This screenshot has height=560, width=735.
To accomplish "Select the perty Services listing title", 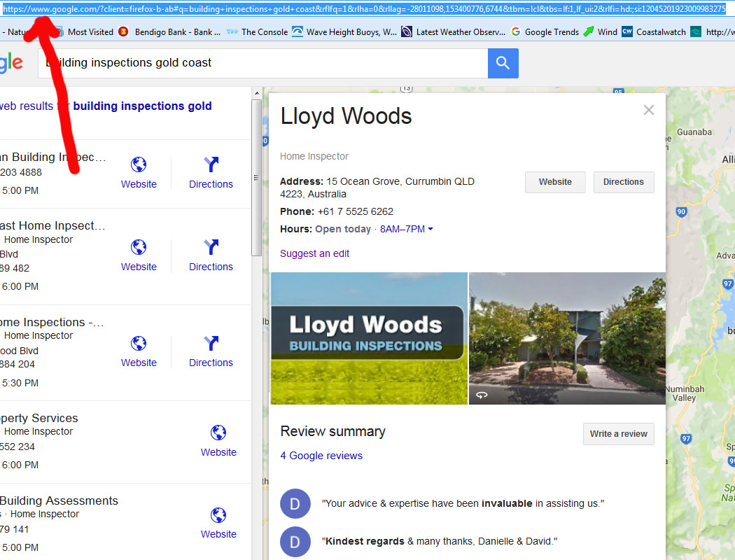I will pyautogui.click(x=39, y=418).
